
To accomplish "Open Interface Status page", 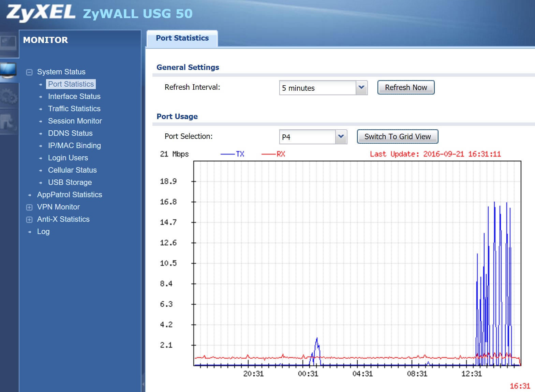I will click(x=74, y=96).
